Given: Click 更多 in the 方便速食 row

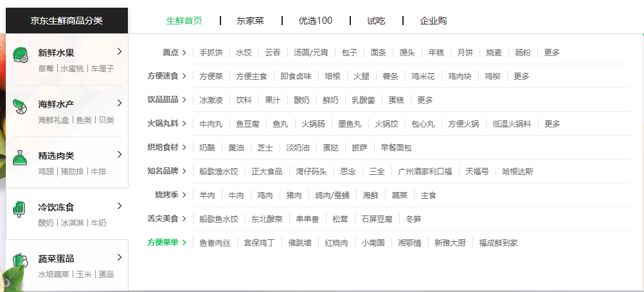Looking at the screenshot, I should (522, 77).
